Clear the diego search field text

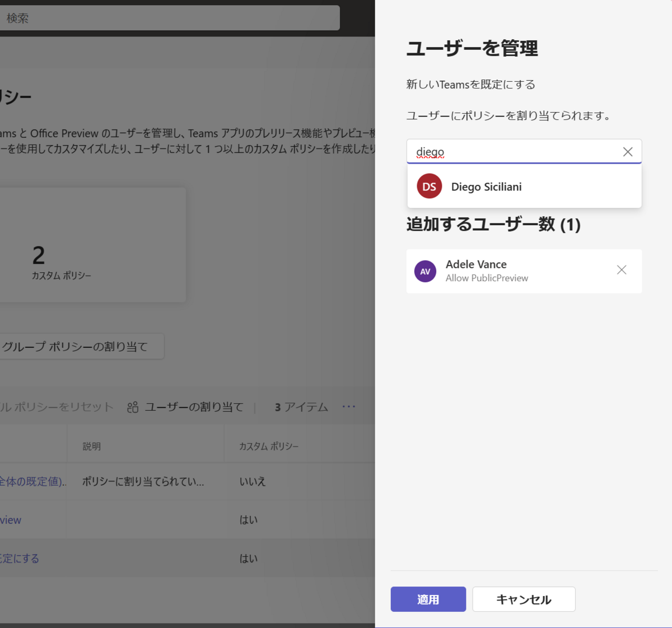628,152
